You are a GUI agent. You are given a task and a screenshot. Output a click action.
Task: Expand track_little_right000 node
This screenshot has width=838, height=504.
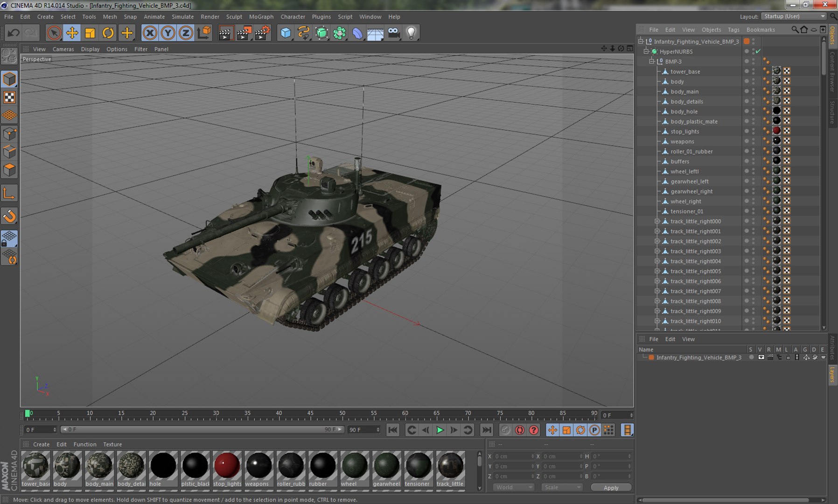(x=657, y=221)
